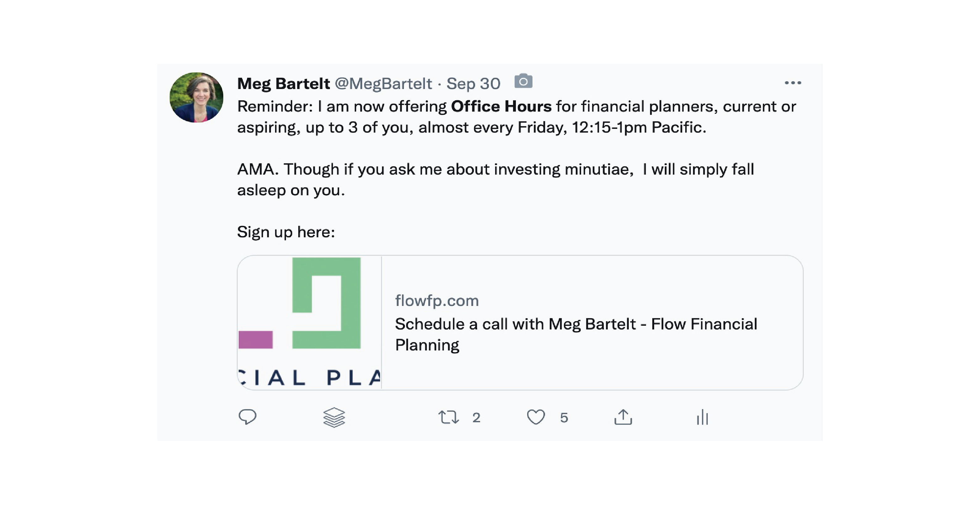Retweet the post using the arrows icon
This screenshot has width=980, height=505.
448,417
